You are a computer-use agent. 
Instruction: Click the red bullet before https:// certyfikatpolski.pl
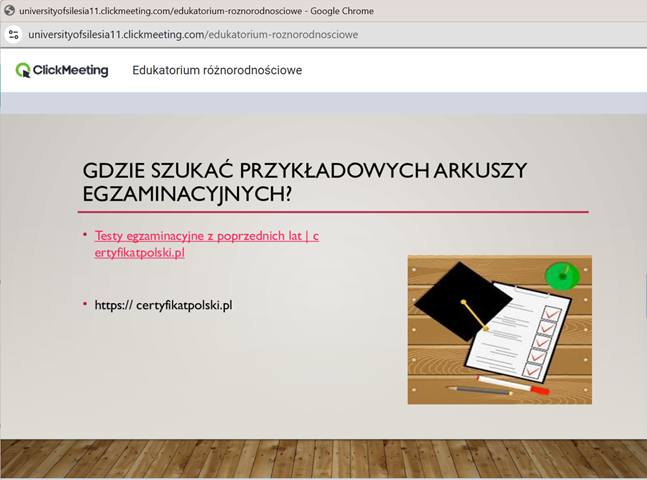pyautogui.click(x=86, y=304)
